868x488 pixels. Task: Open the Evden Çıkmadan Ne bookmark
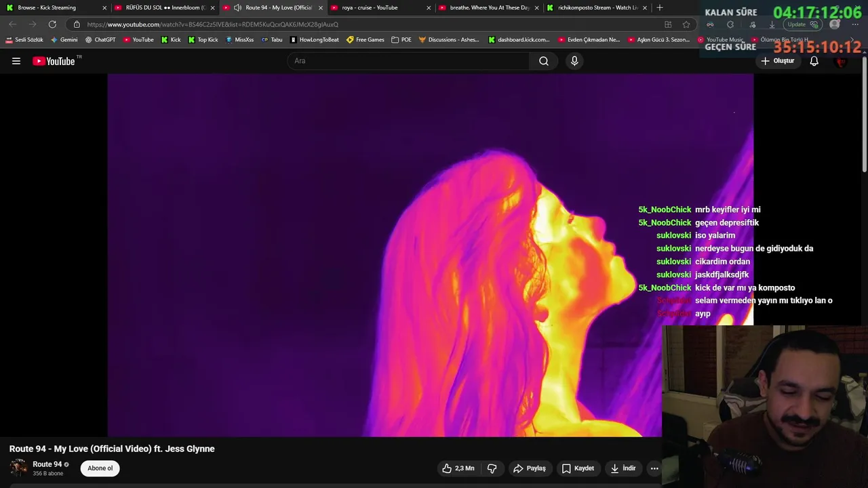[589, 40]
